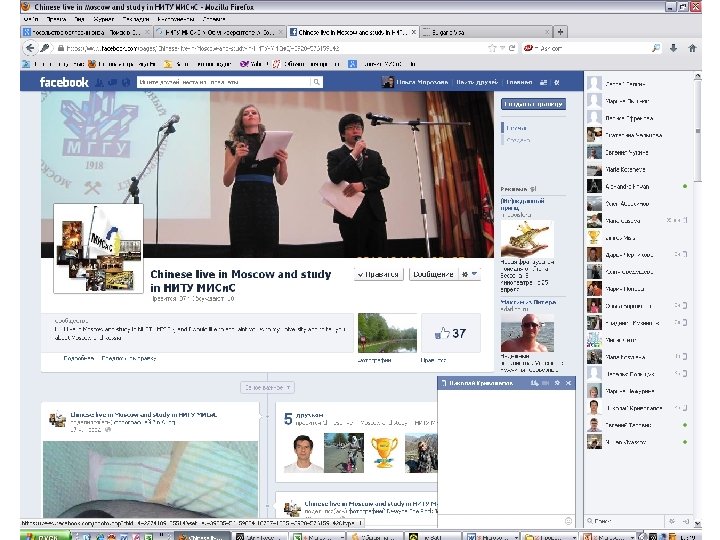Switch to the Bulgaria Visa tab
Image resolution: width=720 pixels, height=540 pixels.
click(486, 32)
